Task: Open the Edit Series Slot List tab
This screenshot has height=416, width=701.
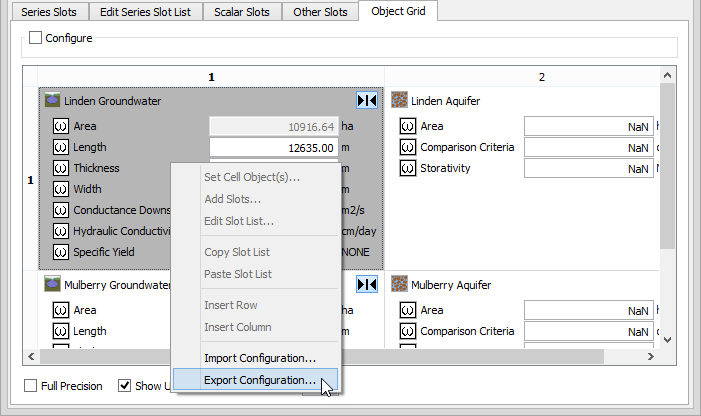Action: (145, 12)
